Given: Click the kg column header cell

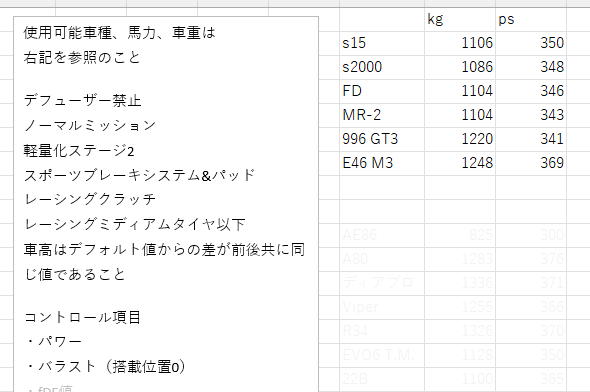Looking at the screenshot, I should pos(460,20).
